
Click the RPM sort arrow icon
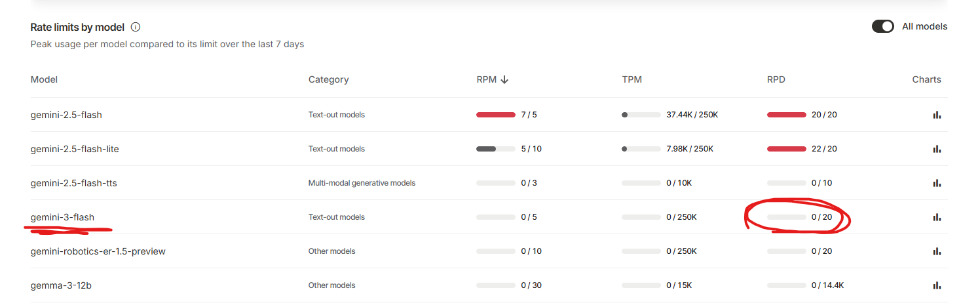pyautogui.click(x=504, y=80)
